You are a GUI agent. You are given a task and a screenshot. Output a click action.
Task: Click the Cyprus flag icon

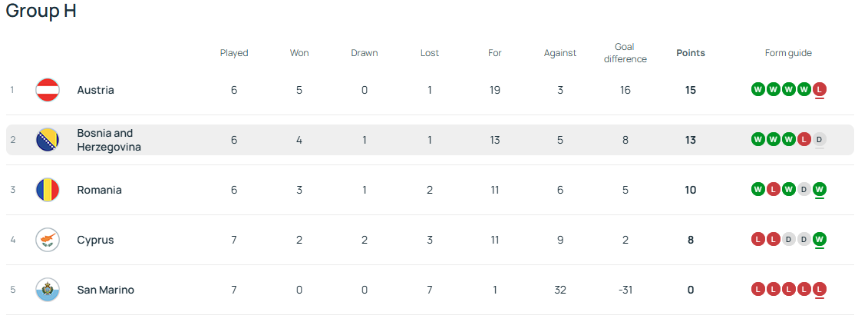coord(48,240)
